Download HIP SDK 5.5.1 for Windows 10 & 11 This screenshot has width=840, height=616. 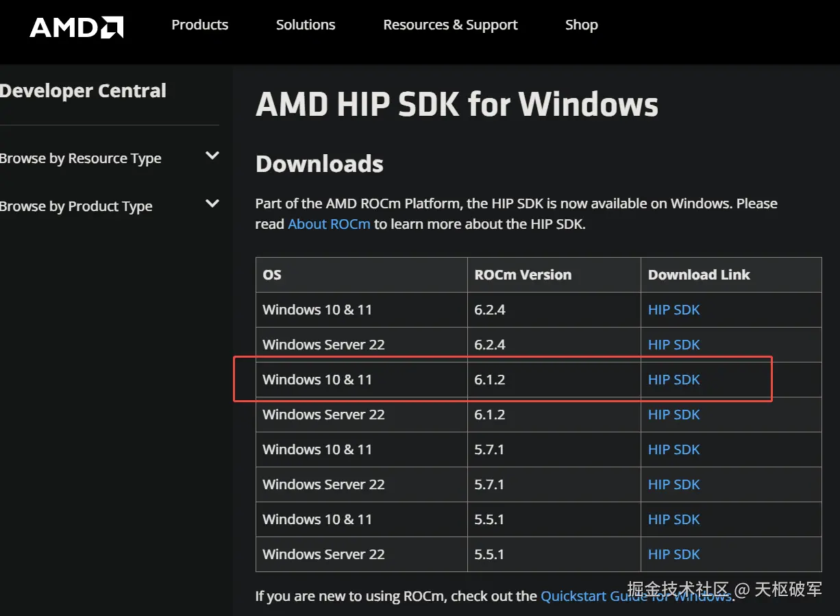pyautogui.click(x=674, y=519)
